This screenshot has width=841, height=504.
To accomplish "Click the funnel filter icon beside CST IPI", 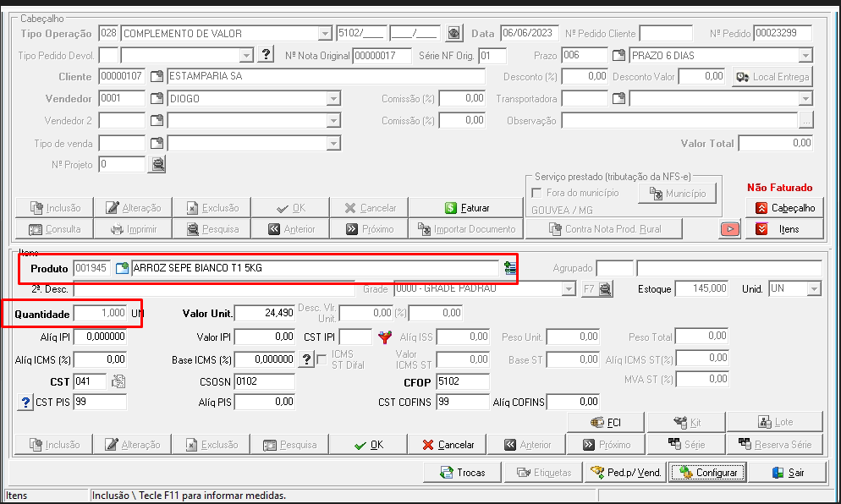I will coord(385,337).
